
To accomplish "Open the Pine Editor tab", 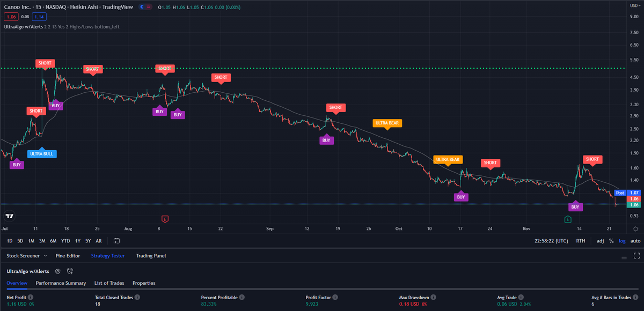I will (x=68, y=256).
